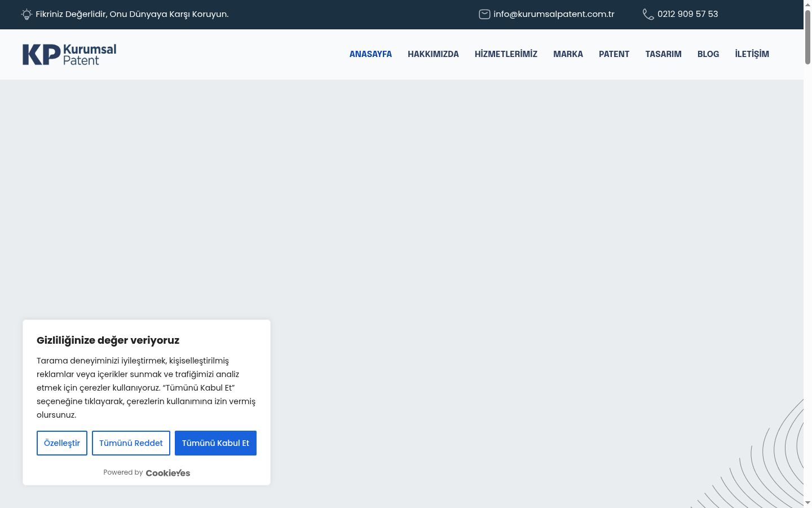Open the HİZMETLERİMİZ menu

click(x=506, y=54)
